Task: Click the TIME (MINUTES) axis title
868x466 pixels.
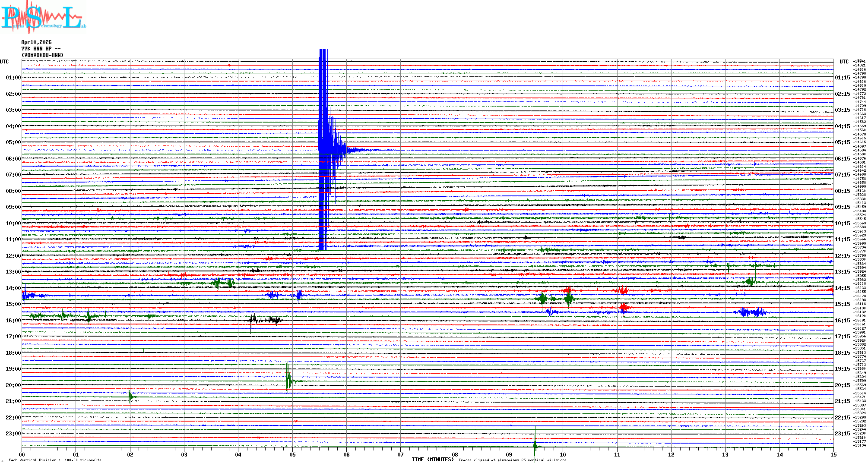Action: point(433,460)
